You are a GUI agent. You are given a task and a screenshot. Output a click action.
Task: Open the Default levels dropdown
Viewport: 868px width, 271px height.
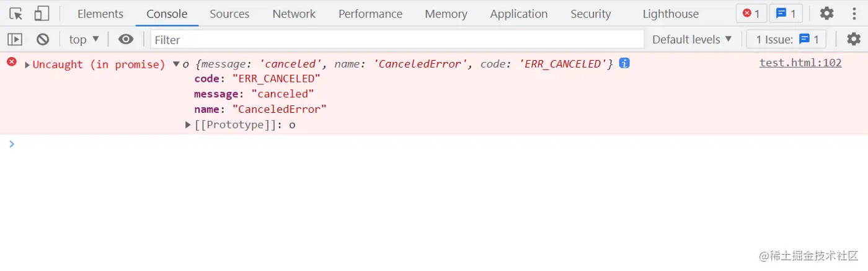[x=692, y=40]
